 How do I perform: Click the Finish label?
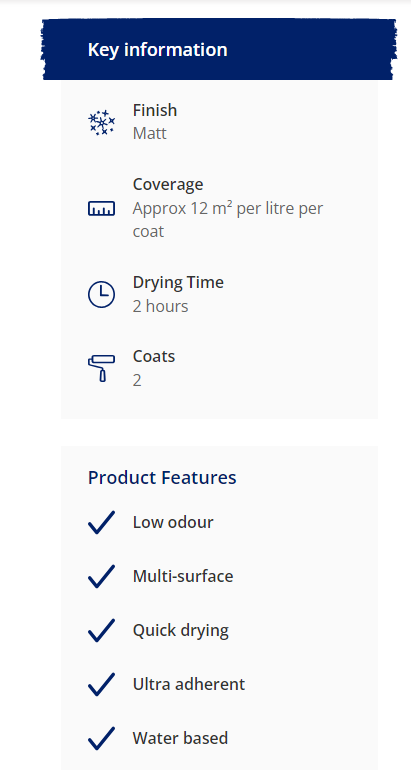(x=155, y=110)
